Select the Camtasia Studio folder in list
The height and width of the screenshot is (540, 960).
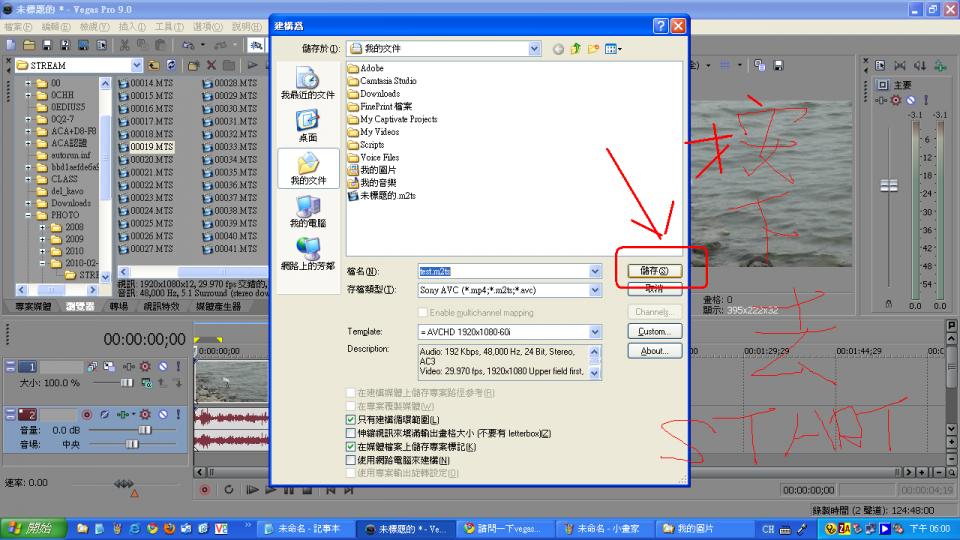point(382,81)
